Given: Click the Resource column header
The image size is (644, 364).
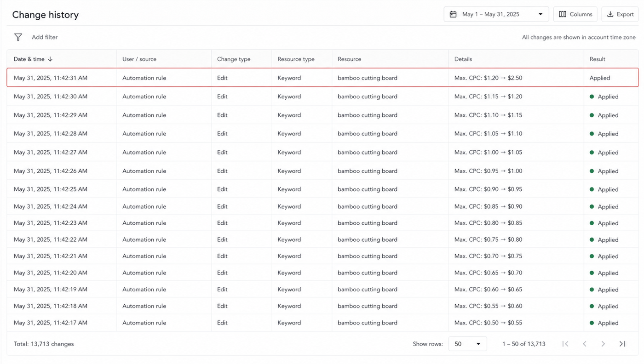Looking at the screenshot, I should click(x=349, y=59).
